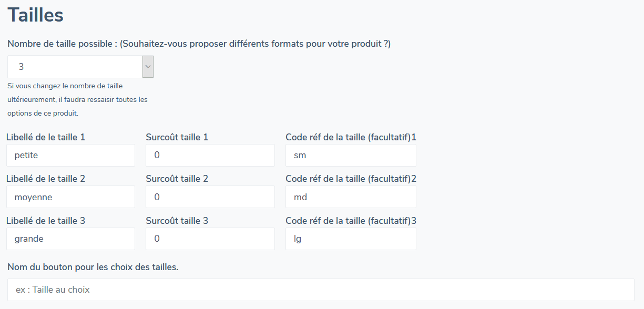Click the 'Surcoût taille 2' label
This screenshot has height=309, width=644.
point(176,178)
